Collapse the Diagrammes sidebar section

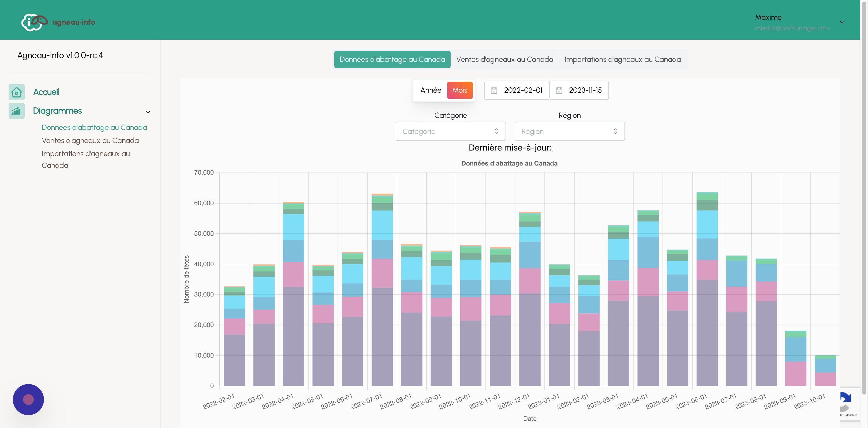(x=148, y=112)
